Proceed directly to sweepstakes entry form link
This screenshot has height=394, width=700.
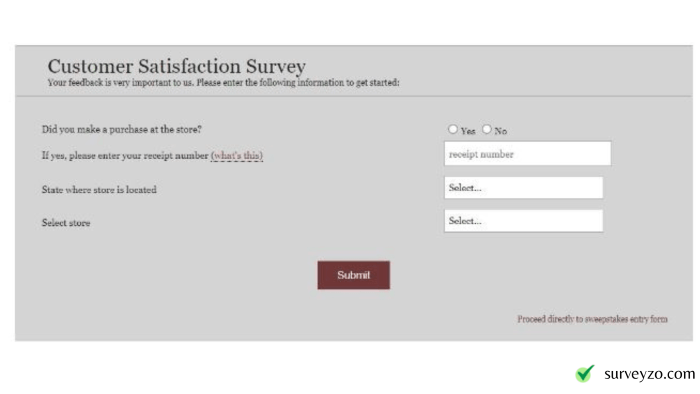592,319
